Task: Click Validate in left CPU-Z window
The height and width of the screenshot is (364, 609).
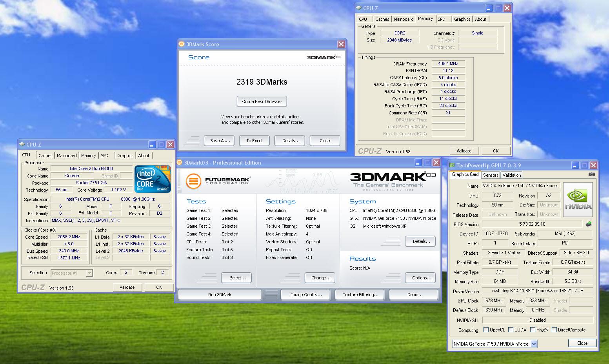Action: pyautogui.click(x=127, y=287)
